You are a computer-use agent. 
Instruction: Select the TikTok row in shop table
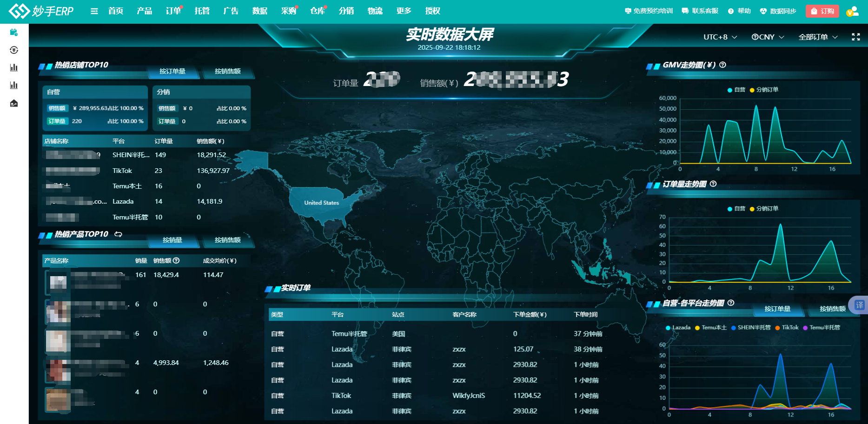[x=146, y=171]
